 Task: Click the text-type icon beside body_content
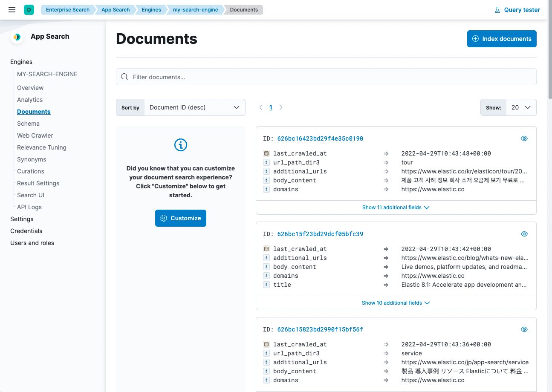pos(266,180)
